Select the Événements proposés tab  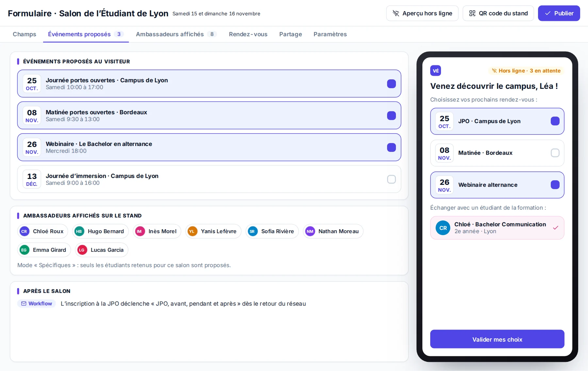pyautogui.click(x=86, y=34)
